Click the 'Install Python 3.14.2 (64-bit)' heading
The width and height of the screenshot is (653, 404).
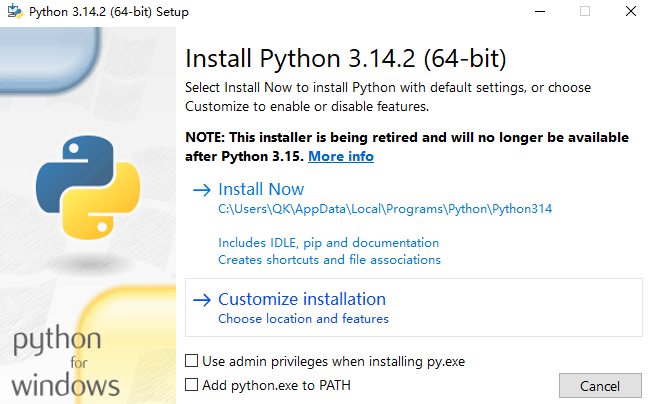(x=346, y=58)
